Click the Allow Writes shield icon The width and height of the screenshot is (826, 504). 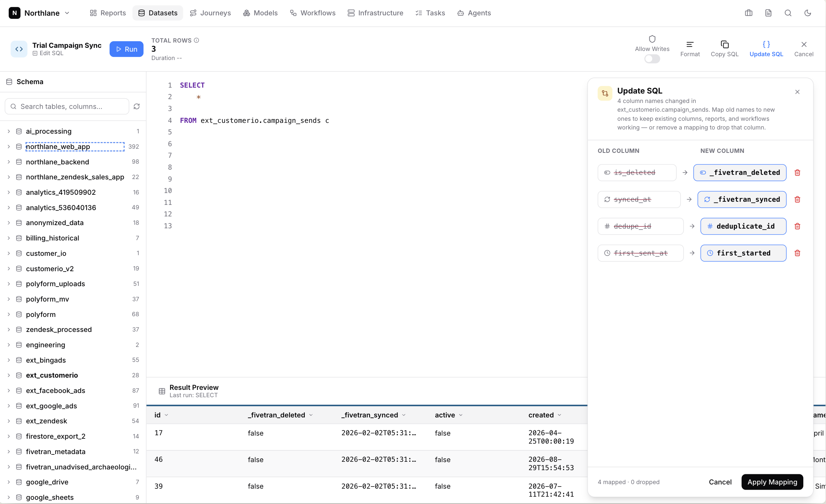pos(652,39)
